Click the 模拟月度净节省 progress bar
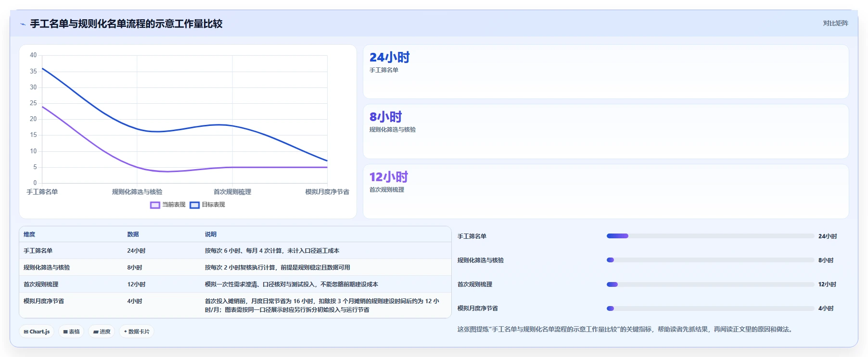Image resolution: width=868 pixels, height=357 pixels. [710, 308]
